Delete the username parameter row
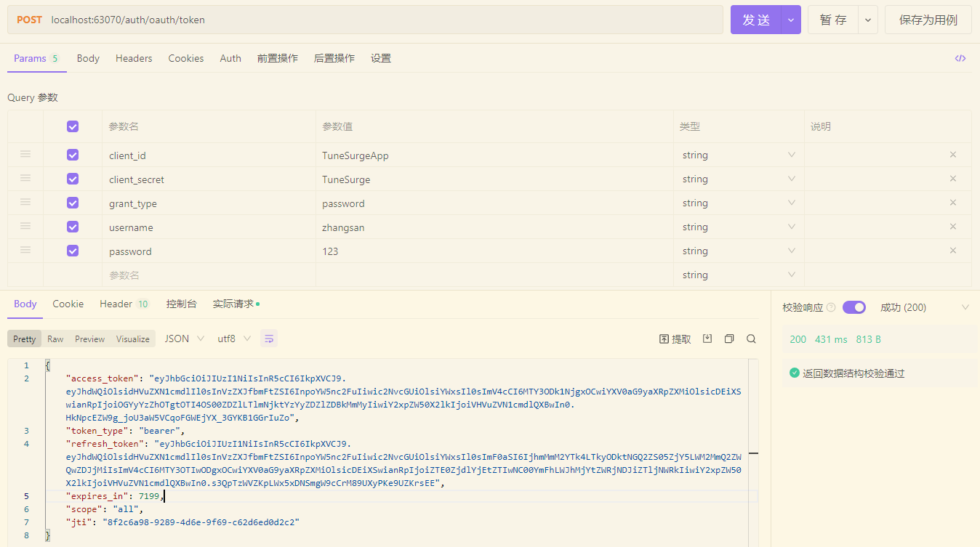The image size is (980, 547). coord(953,227)
